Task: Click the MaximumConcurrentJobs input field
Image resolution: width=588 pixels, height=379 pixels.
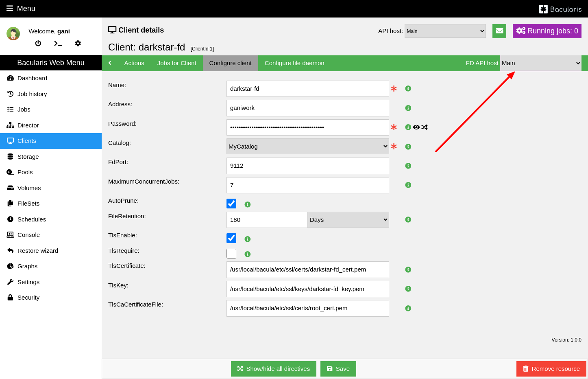Action: point(308,185)
